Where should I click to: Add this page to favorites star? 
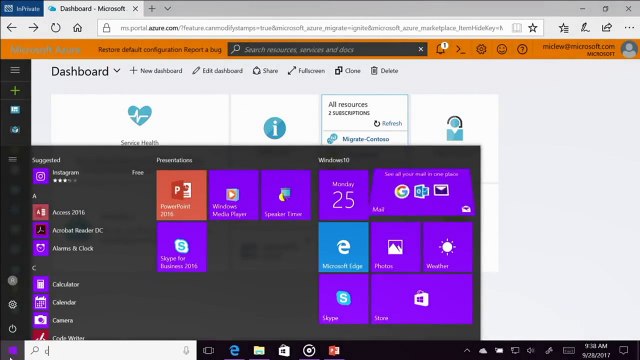pos(533,28)
